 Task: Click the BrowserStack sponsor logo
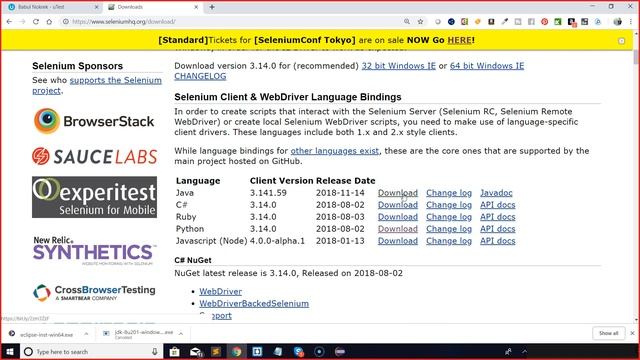pos(94,121)
